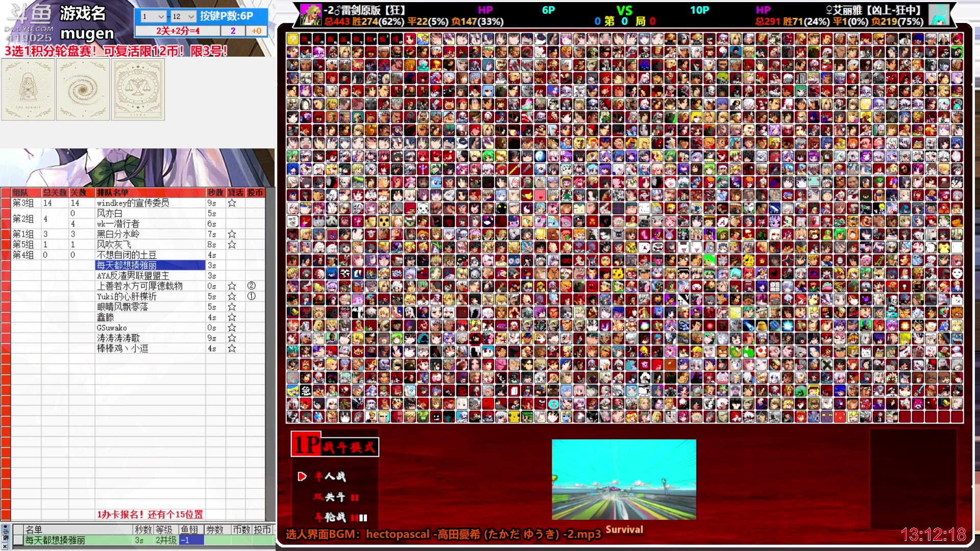Viewport: 980px width, 551px height.
Task: Choose 单人战 single-player battle mode
Action: (x=330, y=477)
